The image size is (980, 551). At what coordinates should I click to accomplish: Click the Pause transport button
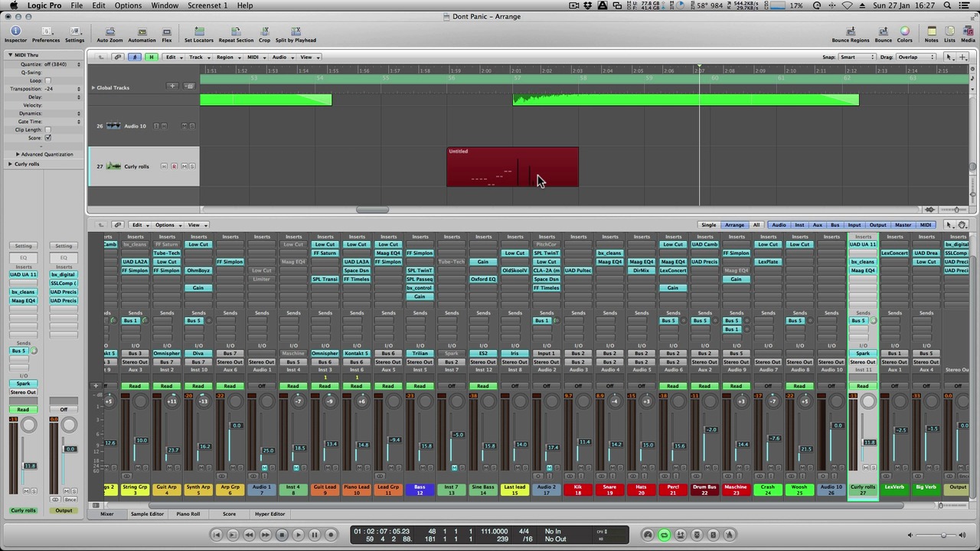[315, 535]
